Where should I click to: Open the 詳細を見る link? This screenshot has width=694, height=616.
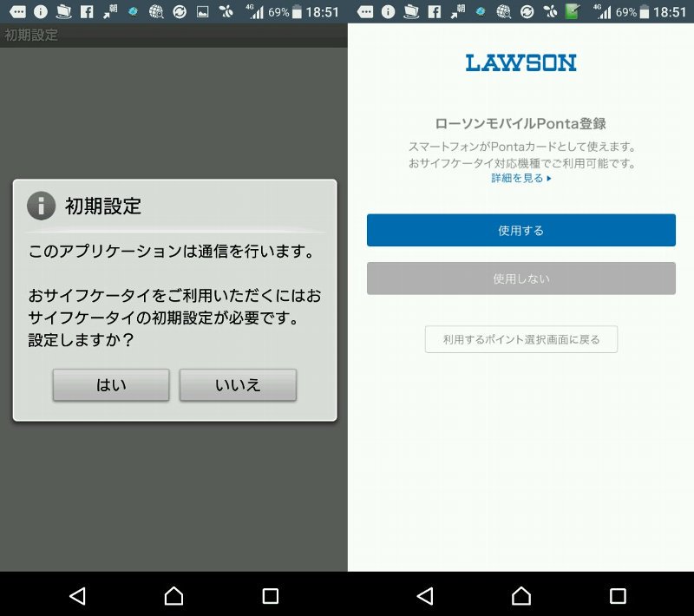(521, 179)
